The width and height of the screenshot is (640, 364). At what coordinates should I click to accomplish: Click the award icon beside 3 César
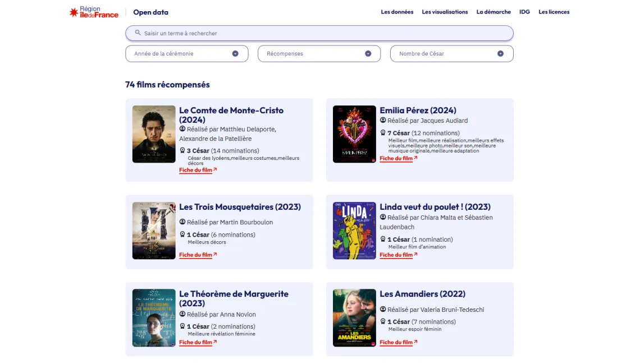click(x=182, y=150)
